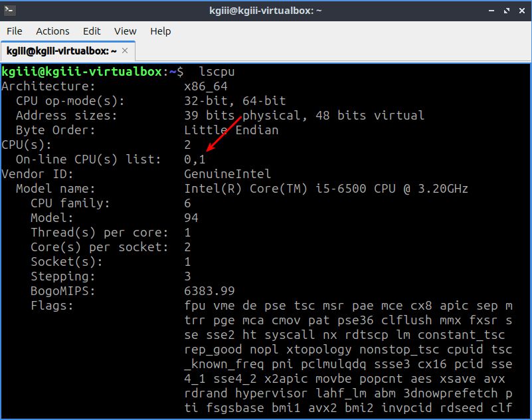
Task: Click the Model value 94
Action: [x=191, y=217]
